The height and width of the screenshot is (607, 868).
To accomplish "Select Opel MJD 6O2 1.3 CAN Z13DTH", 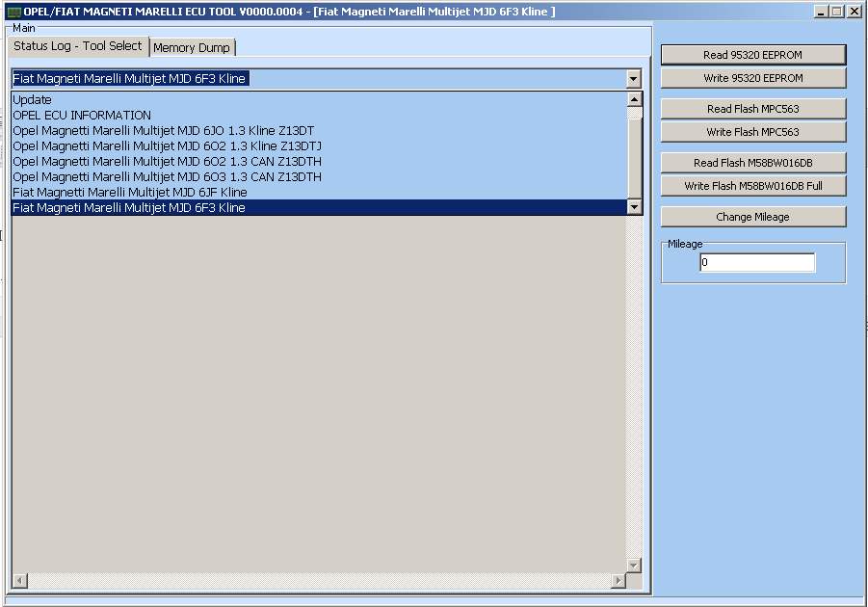I will click(320, 162).
